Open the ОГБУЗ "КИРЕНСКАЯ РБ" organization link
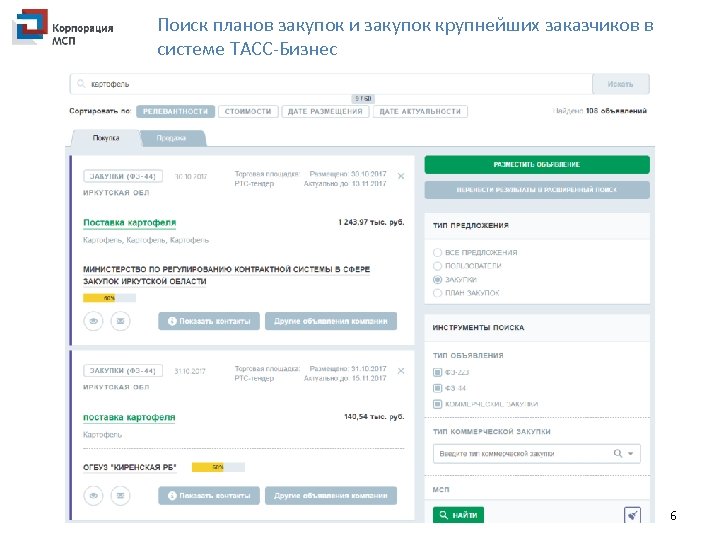The image size is (720, 540). (129, 467)
